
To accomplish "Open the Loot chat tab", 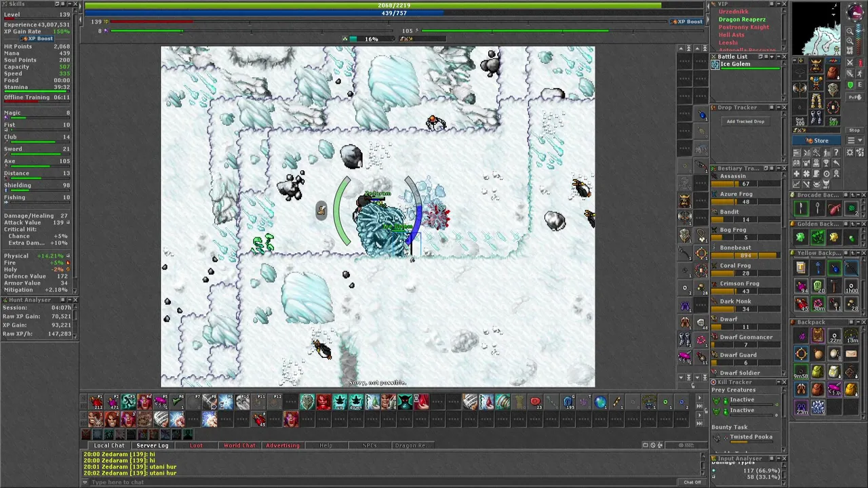I will 196,445.
